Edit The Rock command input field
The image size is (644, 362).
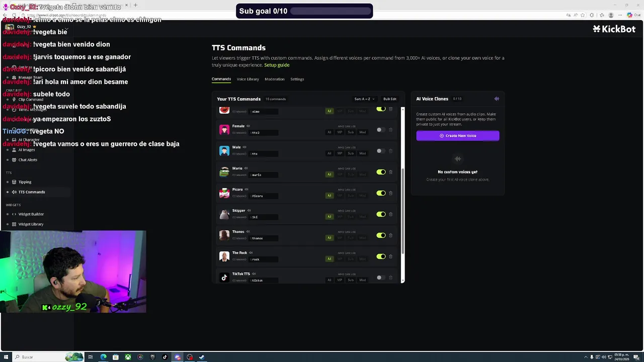pos(264,259)
